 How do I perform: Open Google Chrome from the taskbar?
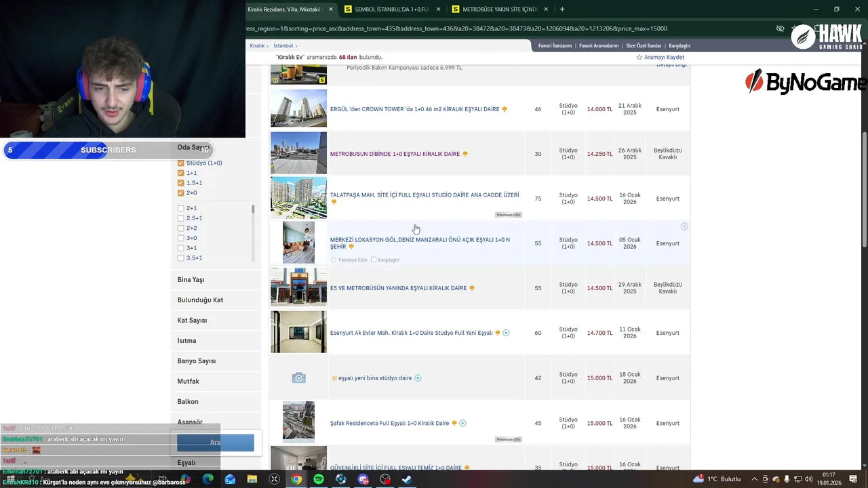coord(296,479)
